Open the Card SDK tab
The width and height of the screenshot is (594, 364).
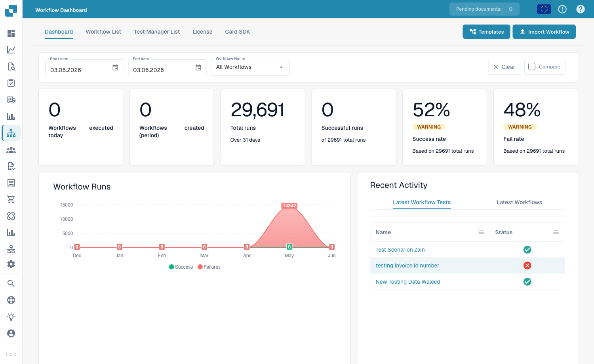tap(238, 32)
